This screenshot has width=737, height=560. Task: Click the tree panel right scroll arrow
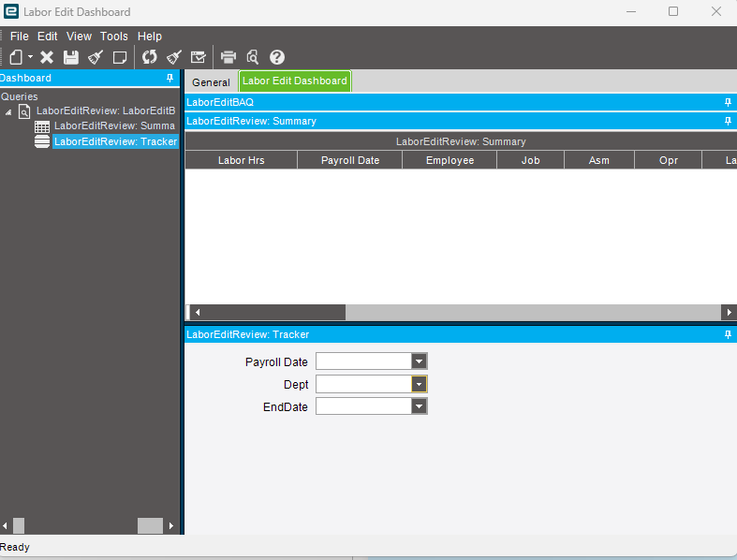click(171, 525)
